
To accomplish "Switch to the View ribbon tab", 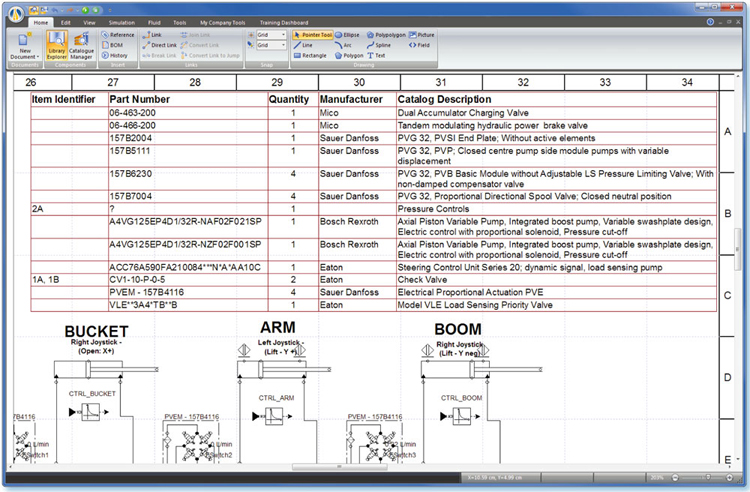I will pyautogui.click(x=89, y=22).
